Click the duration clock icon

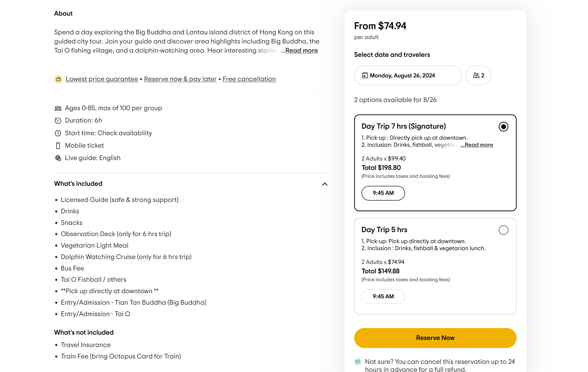(x=58, y=121)
